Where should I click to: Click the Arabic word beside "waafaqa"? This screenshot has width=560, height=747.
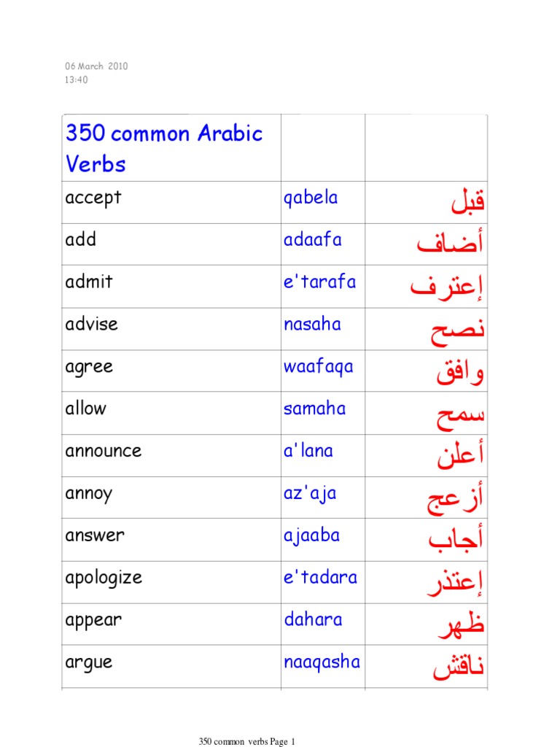coord(459,372)
